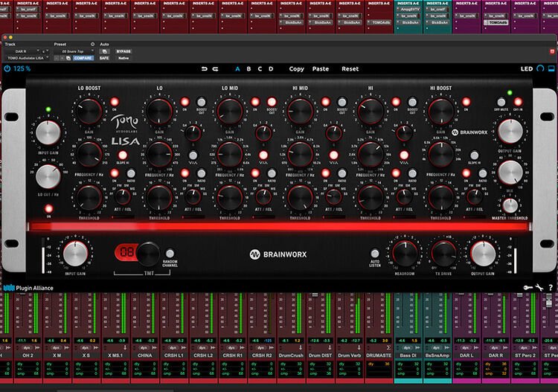Viewport: 558px width, 392px height.
Task: Toggle the Random Channel button
Action: [170, 253]
